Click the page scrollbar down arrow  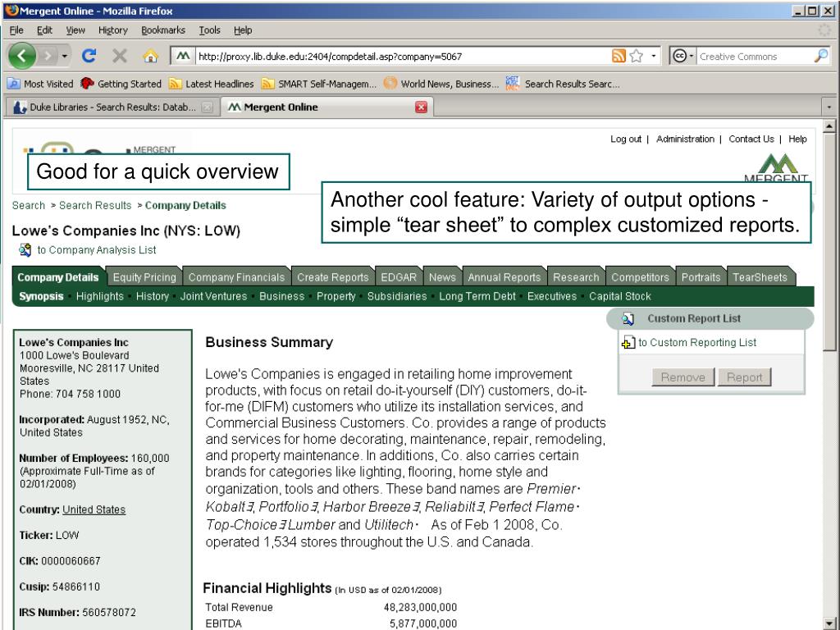829,623
